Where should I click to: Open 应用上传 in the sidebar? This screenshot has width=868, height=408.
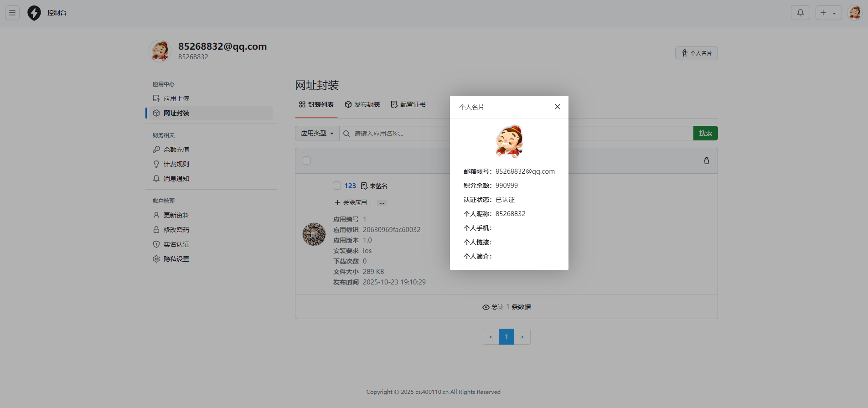[x=176, y=98]
